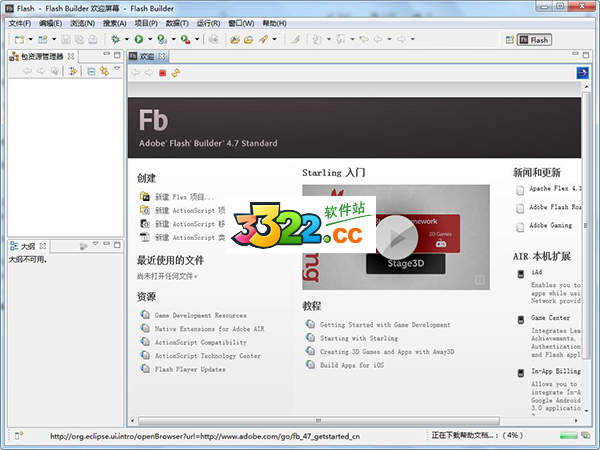The image size is (600, 450).
Task: Click the Collapse All icon in Package Explorer
Action: [91, 72]
